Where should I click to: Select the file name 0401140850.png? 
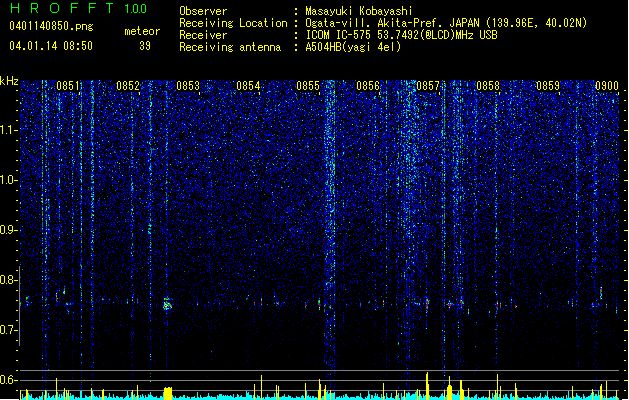click(x=51, y=27)
